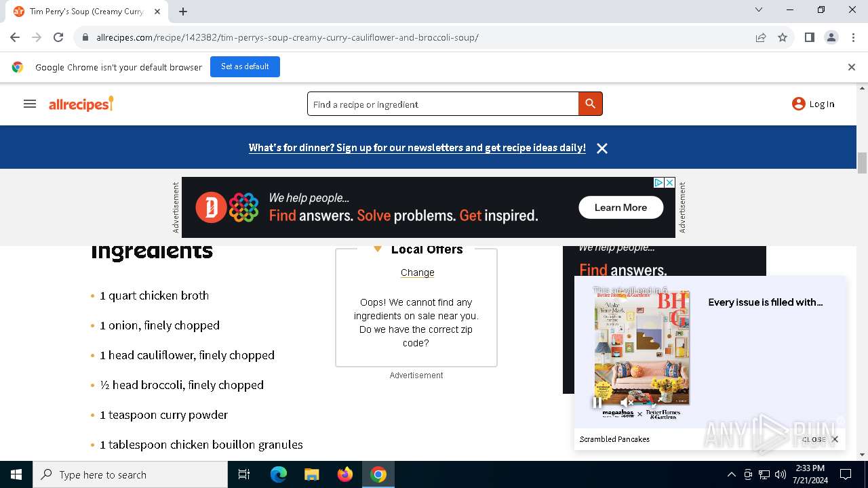Open the Chrome three-dot menu
This screenshot has height=488, width=868.
click(x=853, y=37)
